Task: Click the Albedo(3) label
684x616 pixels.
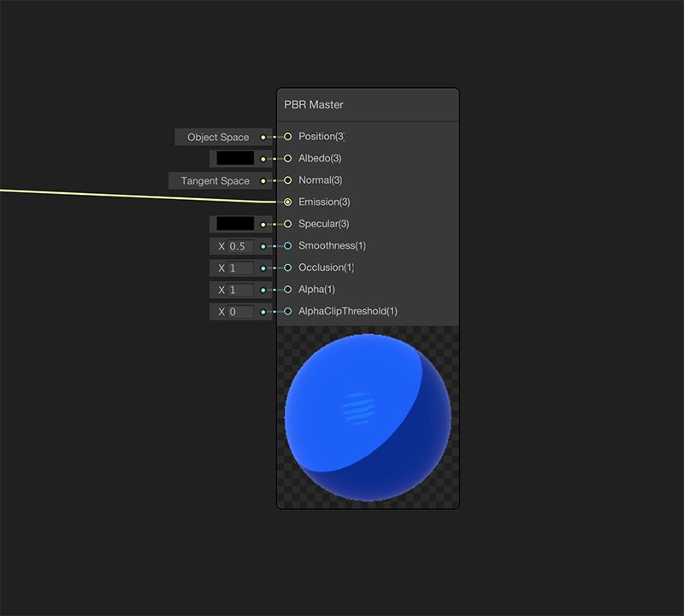Action: 320,158
